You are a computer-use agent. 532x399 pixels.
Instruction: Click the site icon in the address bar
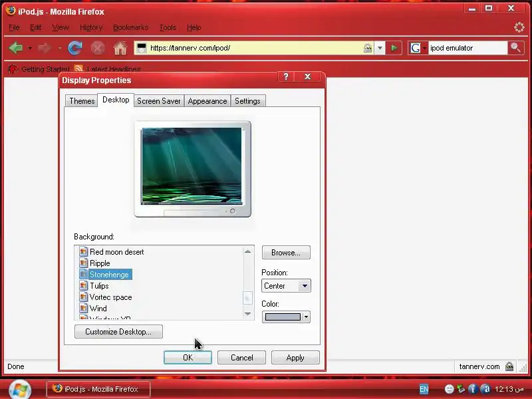(x=142, y=48)
